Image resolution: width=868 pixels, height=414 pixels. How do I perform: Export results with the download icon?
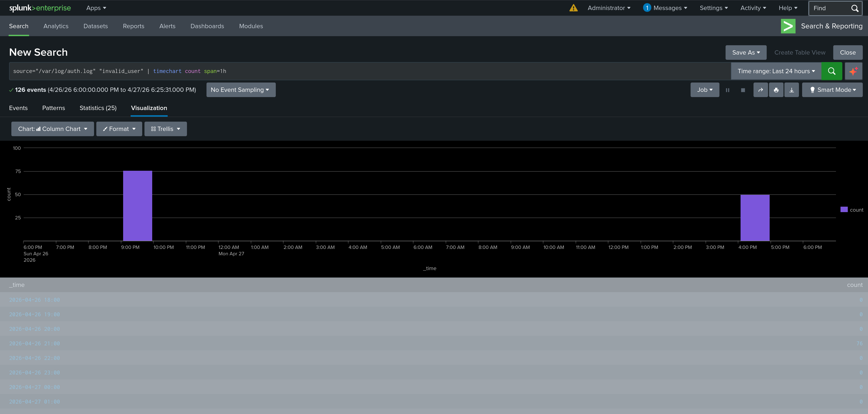coord(792,90)
